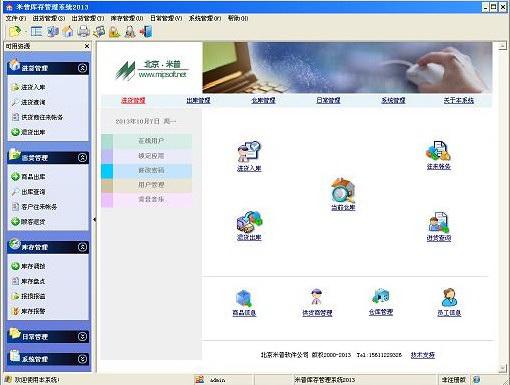
Task: Collapse the second sidebar group above 商品出库
Action: (82, 157)
